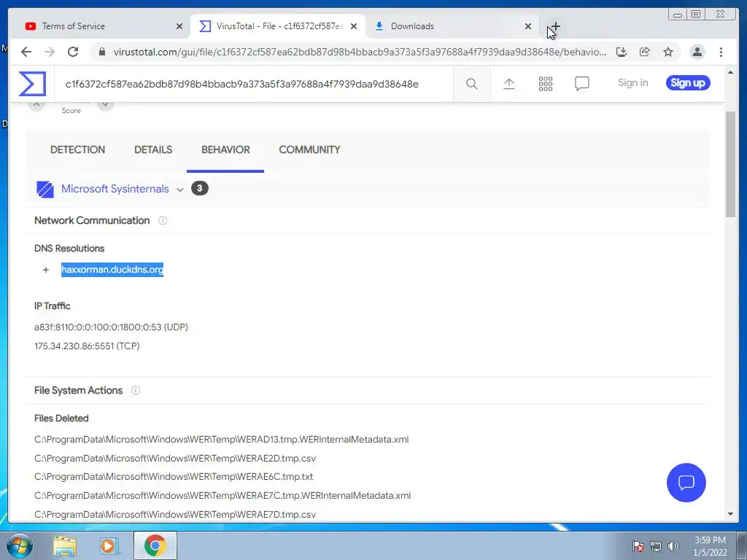The image size is (747, 560).
Task: Open Windows Media Player from taskbar
Action: (109, 546)
